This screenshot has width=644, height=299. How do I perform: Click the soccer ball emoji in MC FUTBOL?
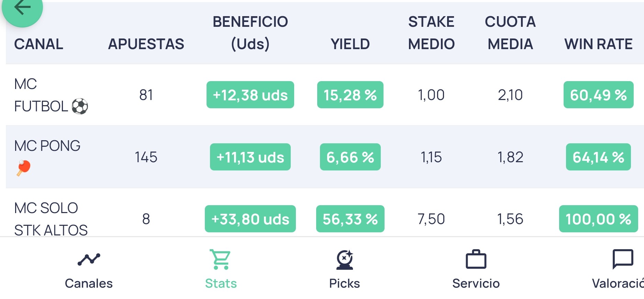pyautogui.click(x=80, y=106)
